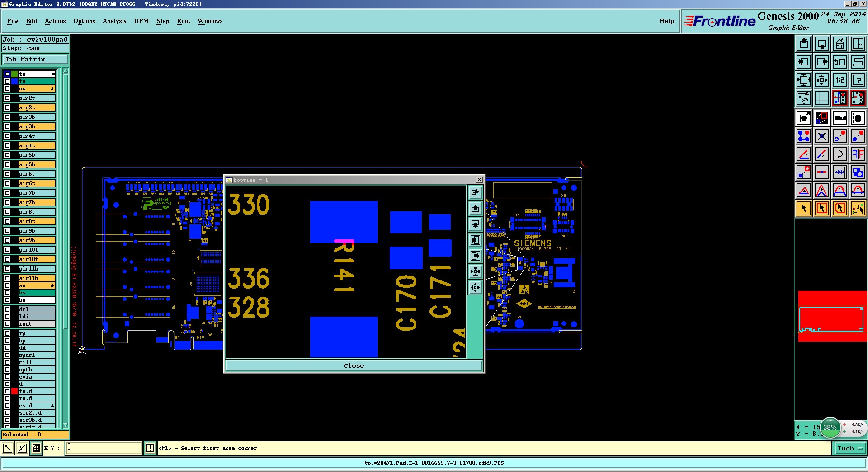
Task: Select the rectangle area select tool
Action: pos(822,208)
